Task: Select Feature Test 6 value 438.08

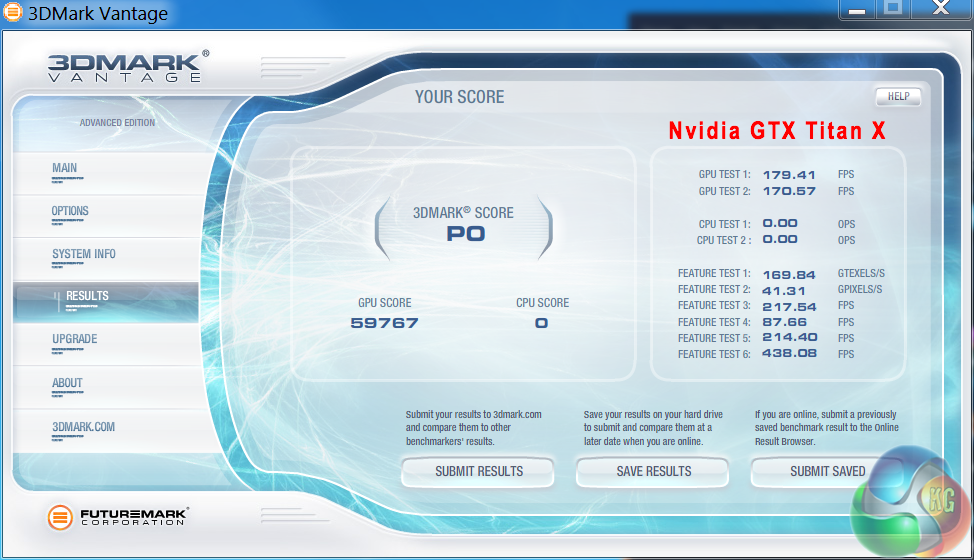Action: (x=790, y=353)
